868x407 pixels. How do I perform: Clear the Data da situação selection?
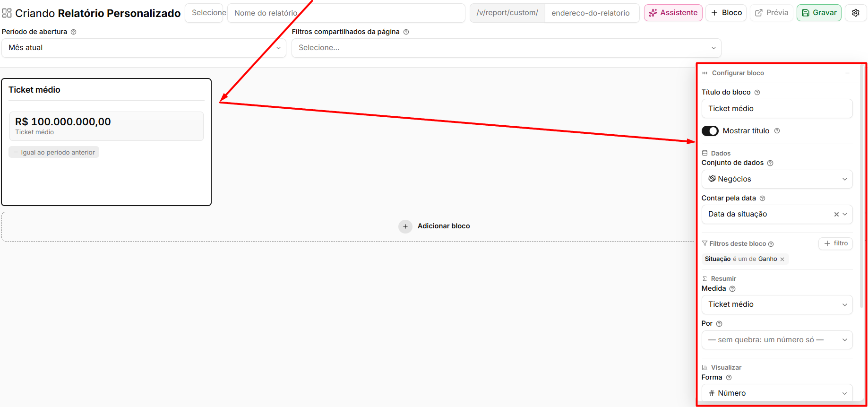(x=836, y=214)
